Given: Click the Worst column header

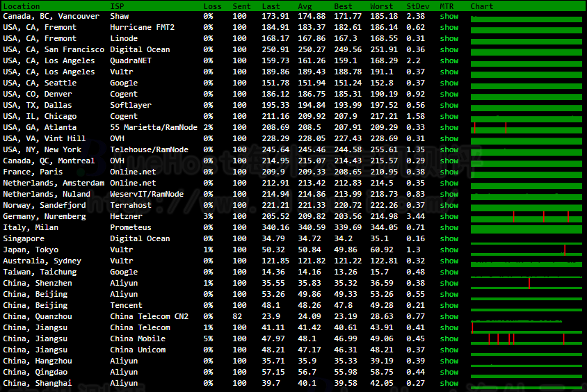Looking at the screenshot, I should (381, 6).
